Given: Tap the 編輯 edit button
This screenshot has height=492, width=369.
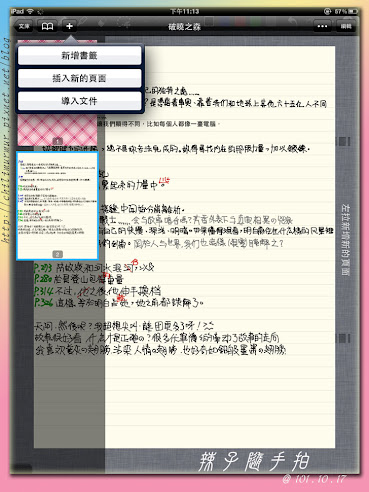Looking at the screenshot, I should 346,26.
